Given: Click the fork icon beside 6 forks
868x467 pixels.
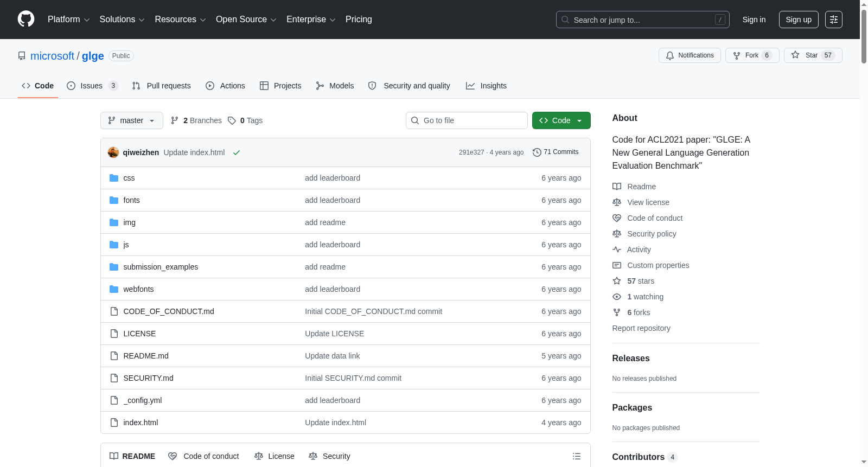Looking at the screenshot, I should 617,312.
